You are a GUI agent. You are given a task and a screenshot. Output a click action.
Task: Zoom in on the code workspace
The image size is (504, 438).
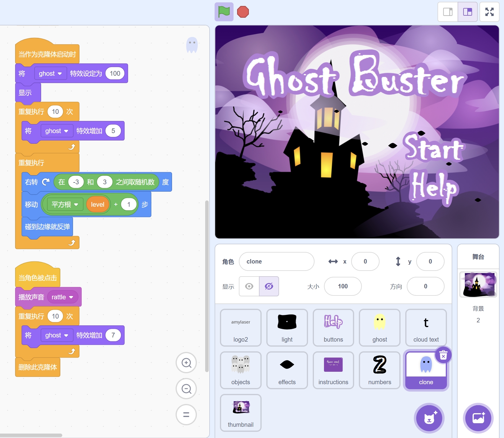[186, 363]
